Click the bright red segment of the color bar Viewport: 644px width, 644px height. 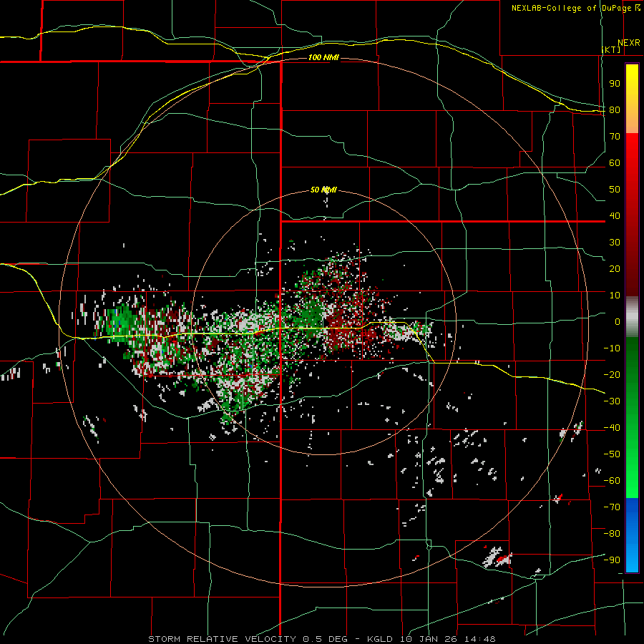point(632,147)
